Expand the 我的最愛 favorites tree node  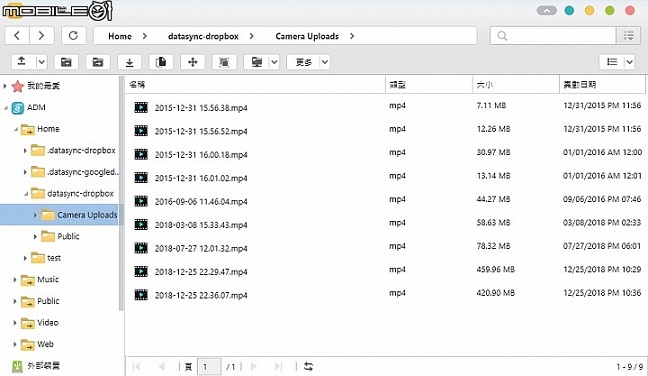[5, 86]
